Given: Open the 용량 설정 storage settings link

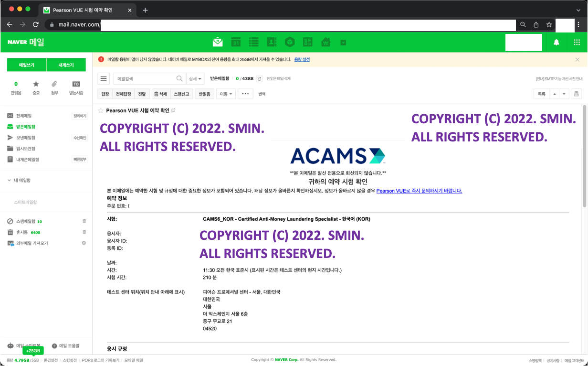Looking at the screenshot, I should 302,60.
